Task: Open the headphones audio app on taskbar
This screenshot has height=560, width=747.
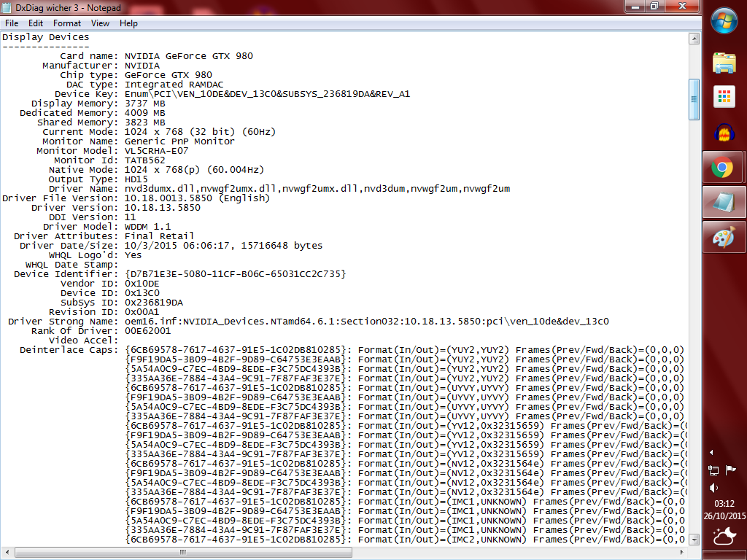Action: click(x=724, y=133)
